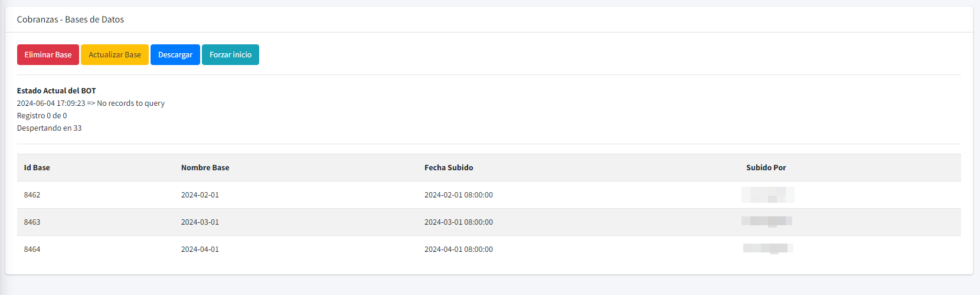Click upload date 2024-03-01 08:00:00
Image resolution: width=980 pixels, height=295 pixels.
point(458,222)
